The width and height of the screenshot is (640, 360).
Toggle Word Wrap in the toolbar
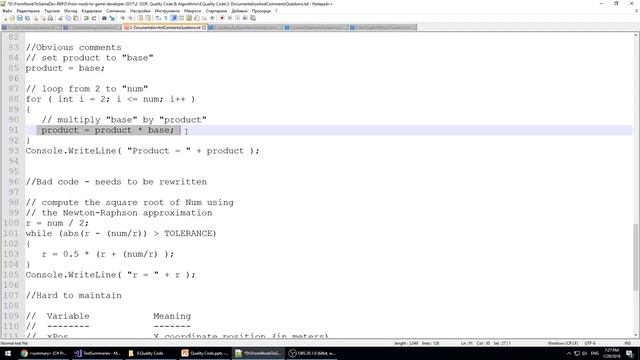click(x=158, y=18)
